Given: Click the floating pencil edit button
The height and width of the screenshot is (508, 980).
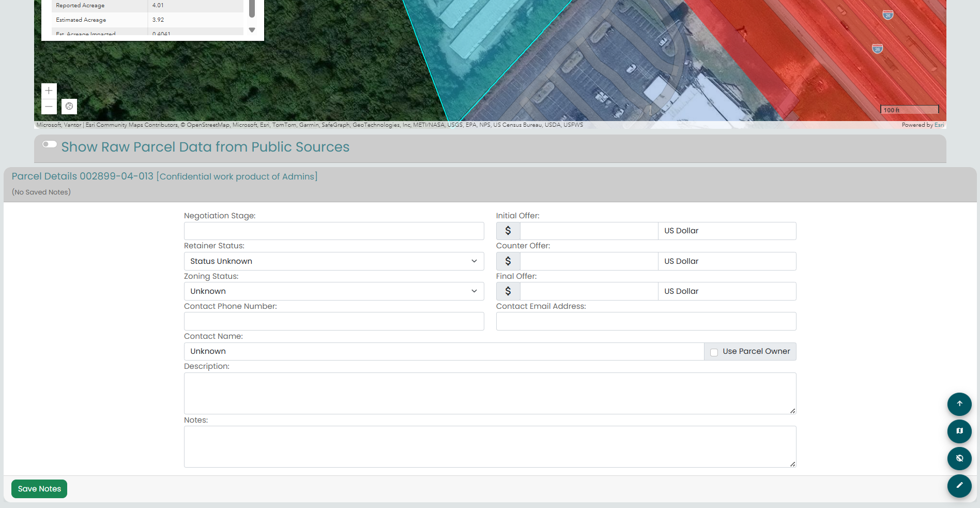Looking at the screenshot, I should pyautogui.click(x=959, y=485).
